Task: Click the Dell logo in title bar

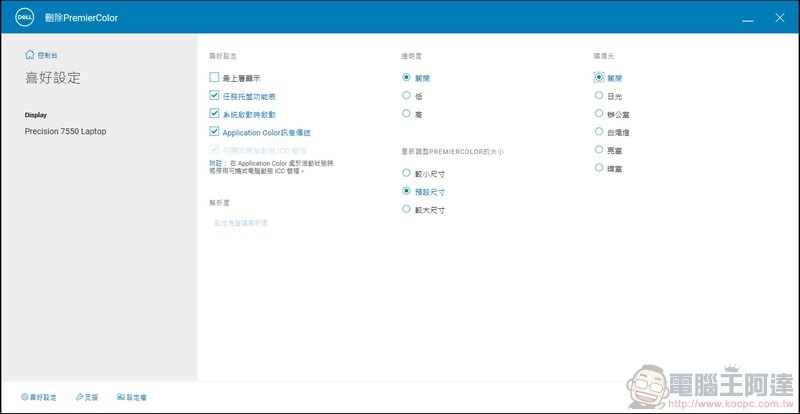Action: point(24,17)
